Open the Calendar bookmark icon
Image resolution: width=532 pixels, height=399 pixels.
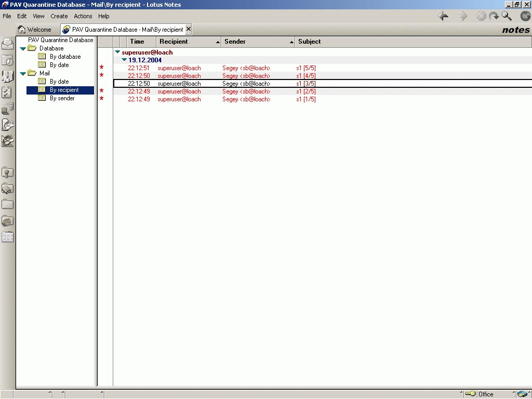[x=7, y=60]
